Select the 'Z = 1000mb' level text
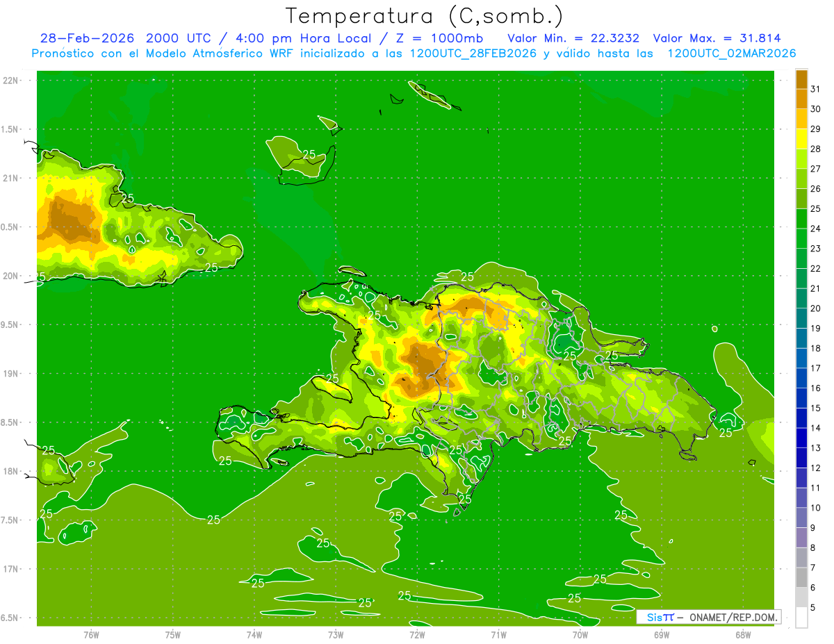Screen dimensions: 834x644 (439, 38)
